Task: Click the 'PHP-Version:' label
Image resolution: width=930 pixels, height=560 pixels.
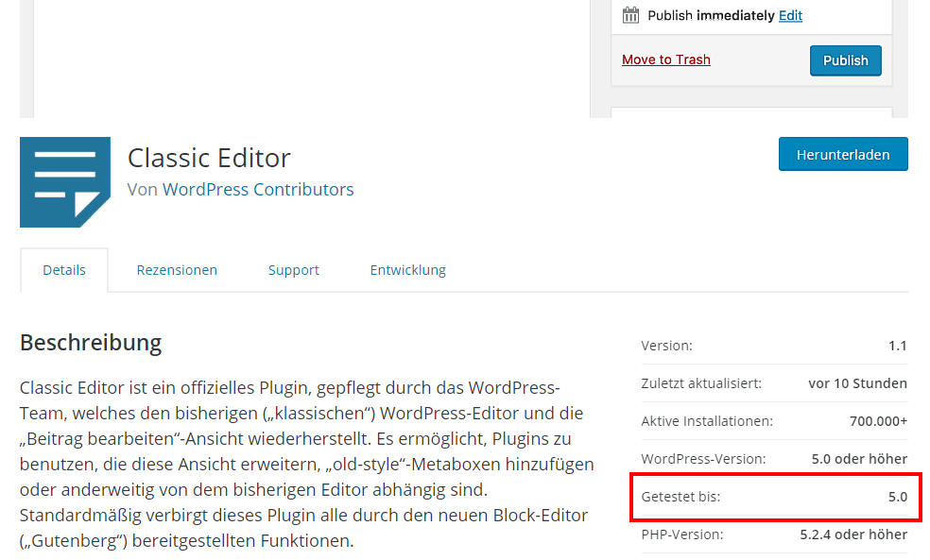Action: [x=682, y=535]
